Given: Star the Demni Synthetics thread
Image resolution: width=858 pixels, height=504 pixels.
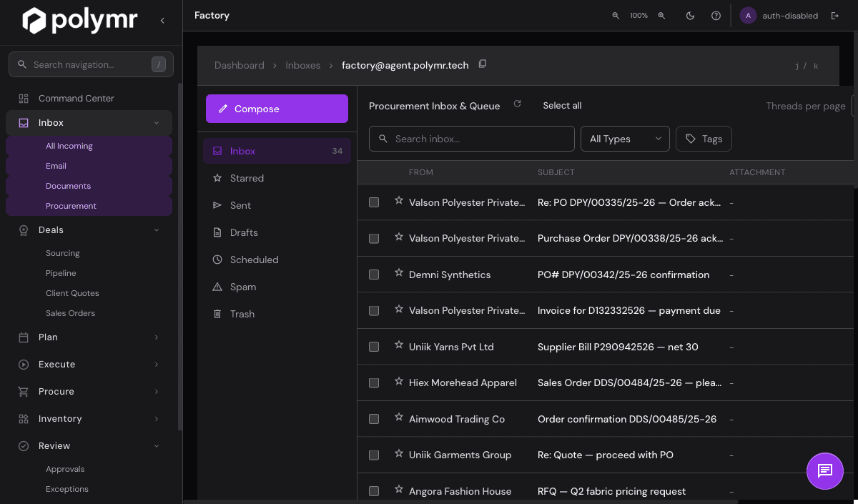Looking at the screenshot, I should point(399,273).
